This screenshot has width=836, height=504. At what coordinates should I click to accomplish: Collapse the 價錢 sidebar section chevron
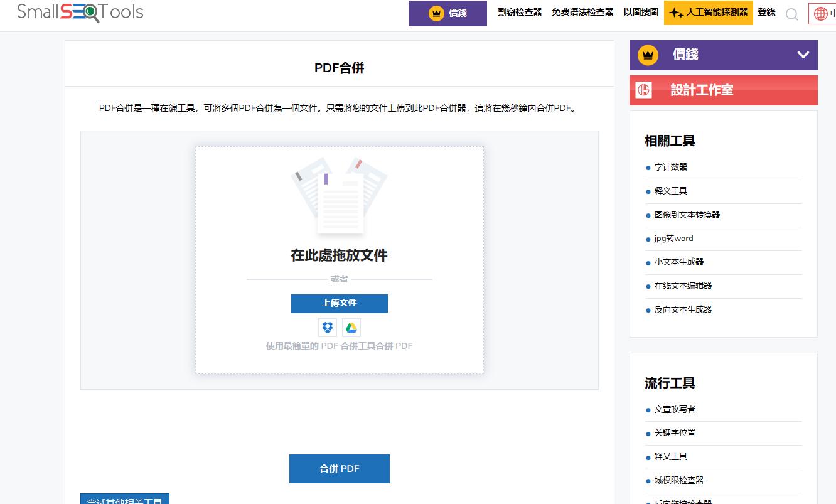pos(803,55)
